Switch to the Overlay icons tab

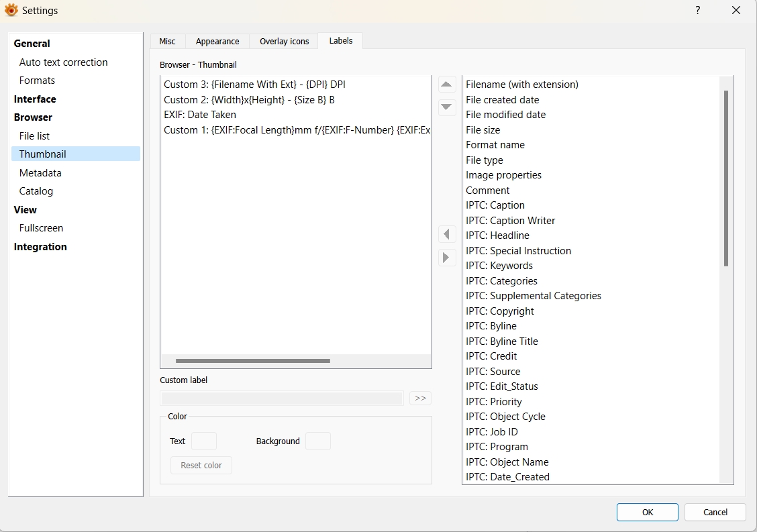[285, 42]
